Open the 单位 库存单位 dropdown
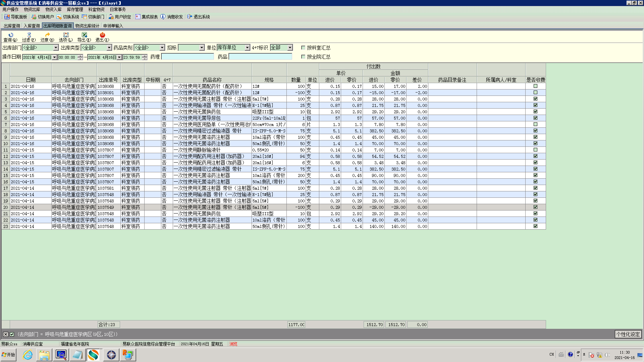 point(247,48)
